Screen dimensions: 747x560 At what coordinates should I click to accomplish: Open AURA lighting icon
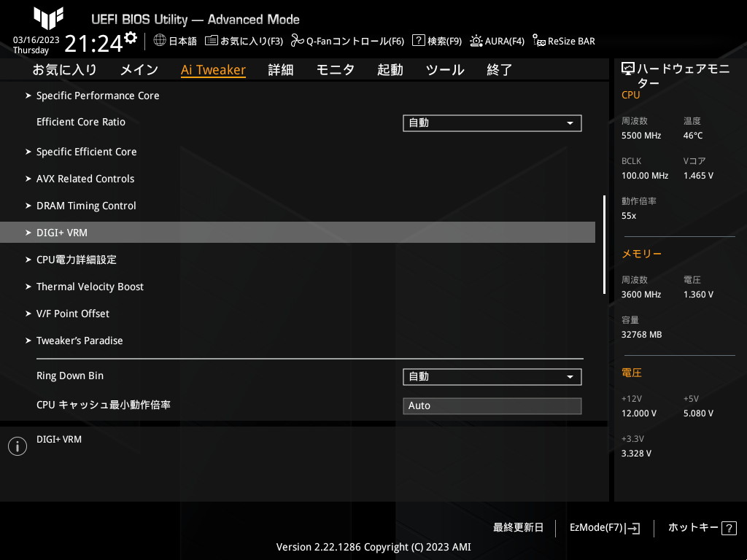coord(476,41)
